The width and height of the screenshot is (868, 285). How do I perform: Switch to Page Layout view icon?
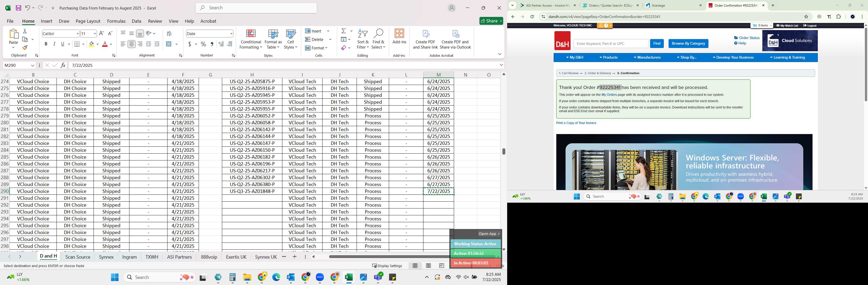click(x=428, y=265)
